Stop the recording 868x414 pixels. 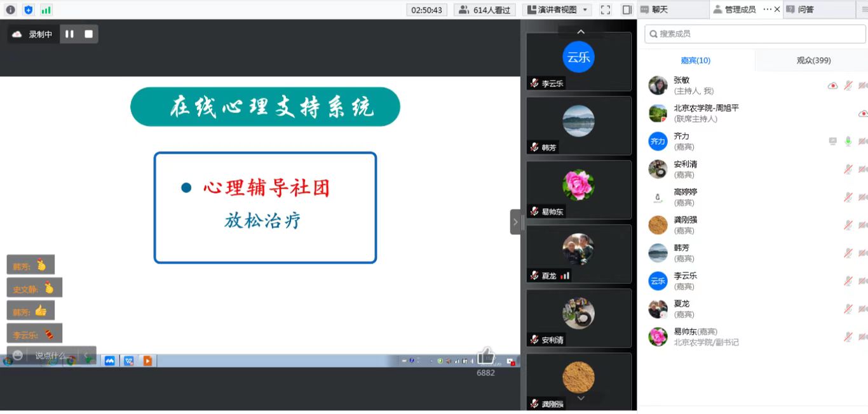tap(88, 34)
